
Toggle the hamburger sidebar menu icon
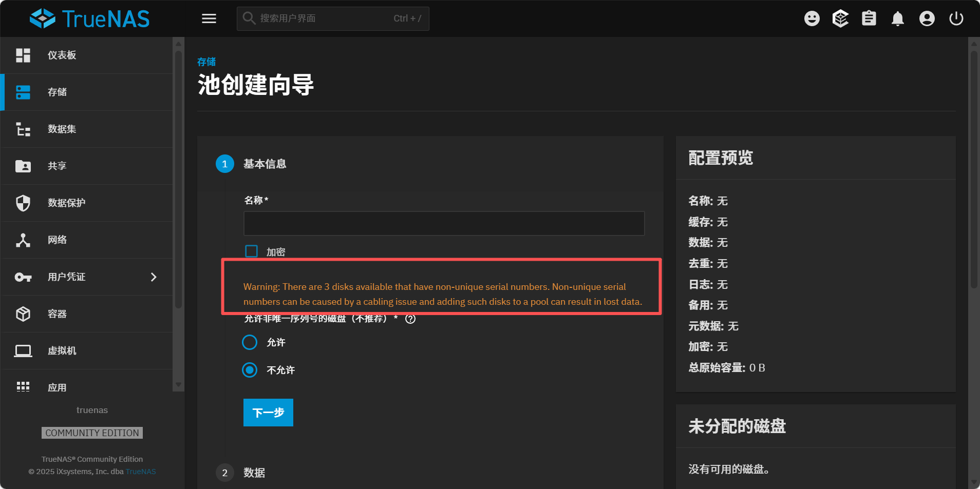[209, 18]
